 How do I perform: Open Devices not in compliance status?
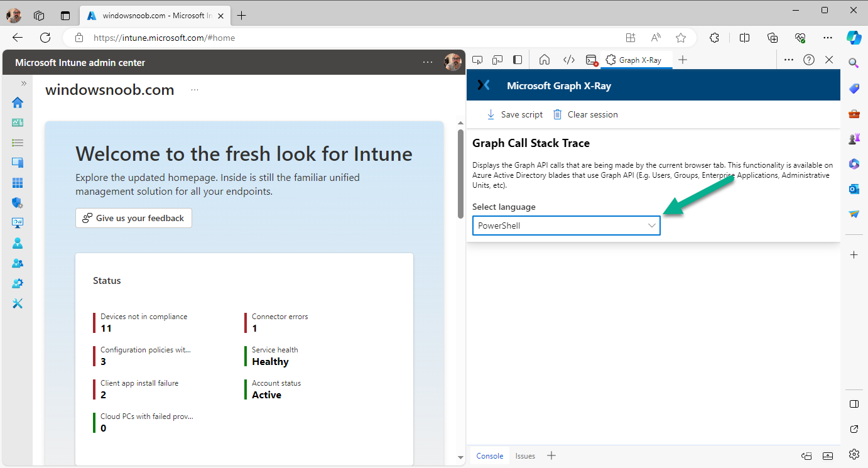pyautogui.click(x=144, y=323)
